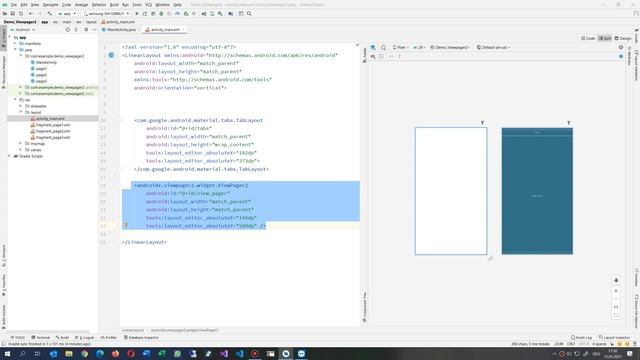Screen dimensions: 640x360
Task: Open the Refactor menu
Action: (99, 4)
